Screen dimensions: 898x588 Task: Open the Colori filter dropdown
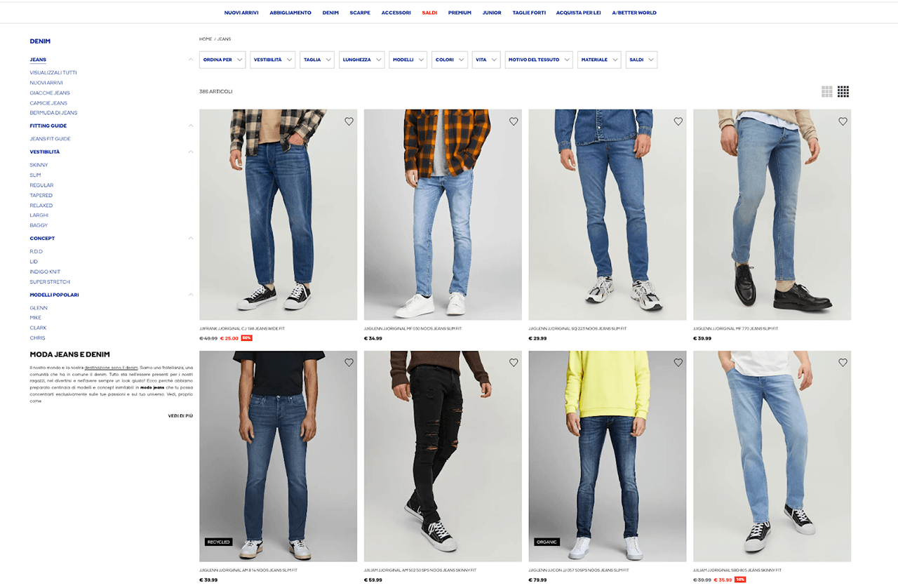click(x=449, y=60)
